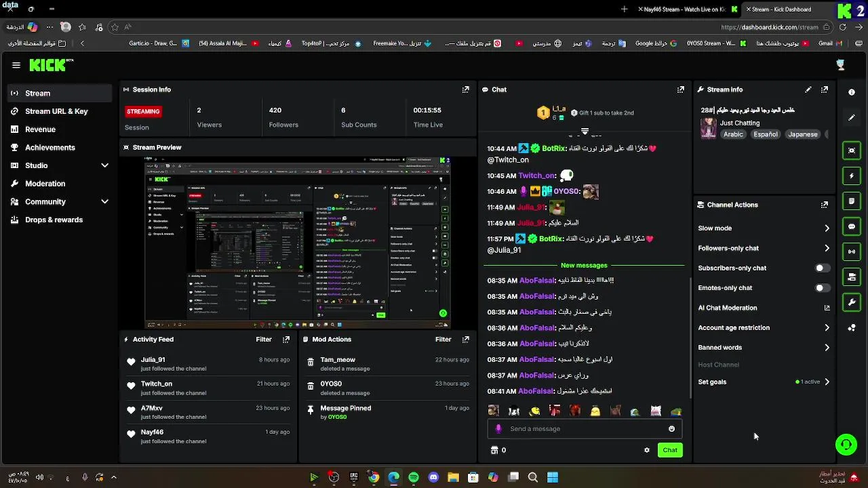The height and width of the screenshot is (488, 868).
Task: Open File Explorer from the taskbar
Action: point(453,477)
